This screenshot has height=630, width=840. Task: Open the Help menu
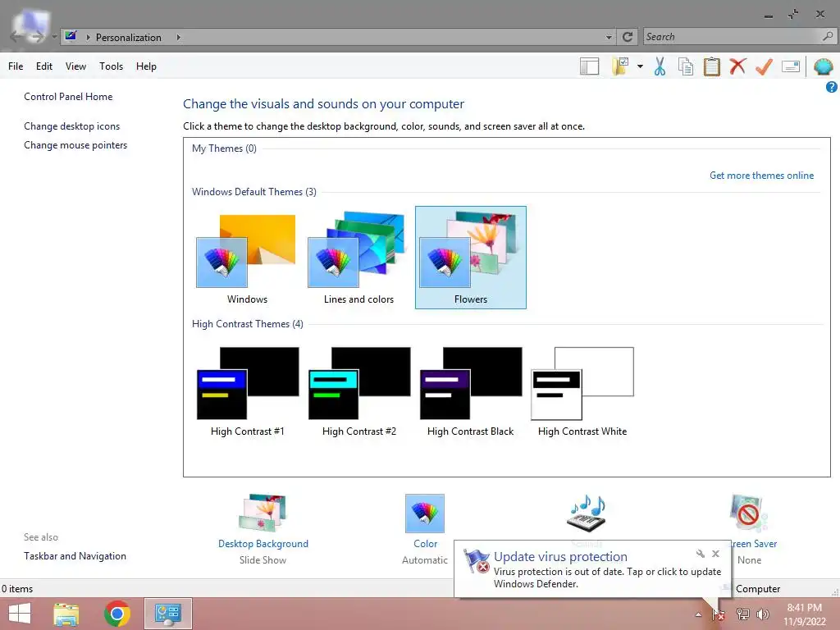(x=146, y=66)
